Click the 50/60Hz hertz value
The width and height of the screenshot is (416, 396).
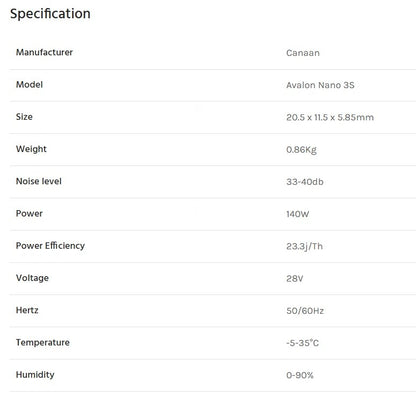(x=305, y=311)
